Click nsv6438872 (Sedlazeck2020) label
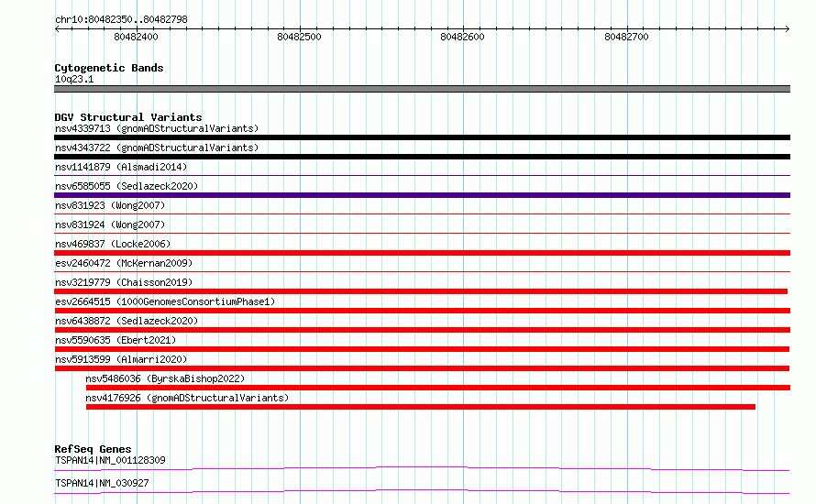The width and height of the screenshot is (816, 504). pos(127,321)
